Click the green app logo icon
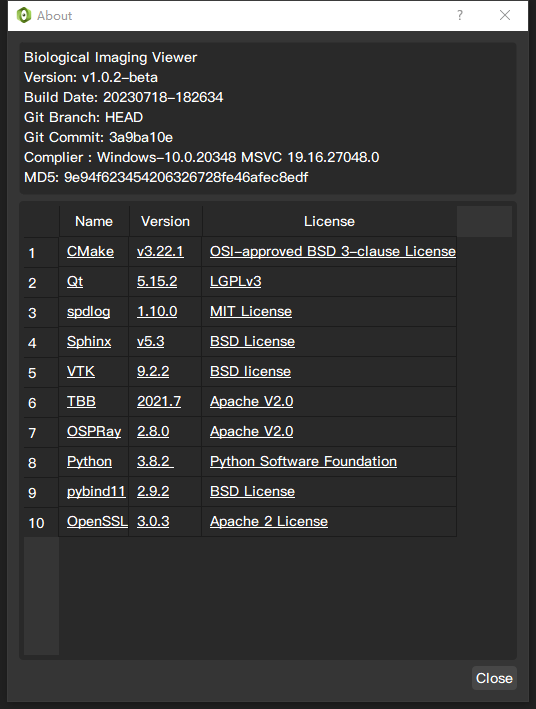 [x=24, y=15]
